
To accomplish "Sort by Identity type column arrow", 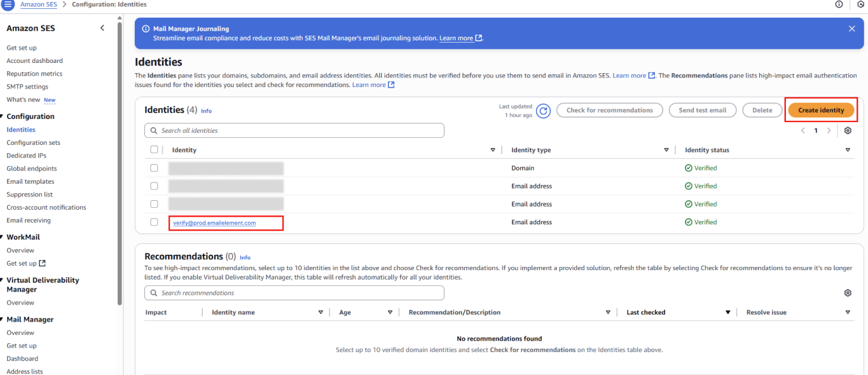I will [x=666, y=150].
